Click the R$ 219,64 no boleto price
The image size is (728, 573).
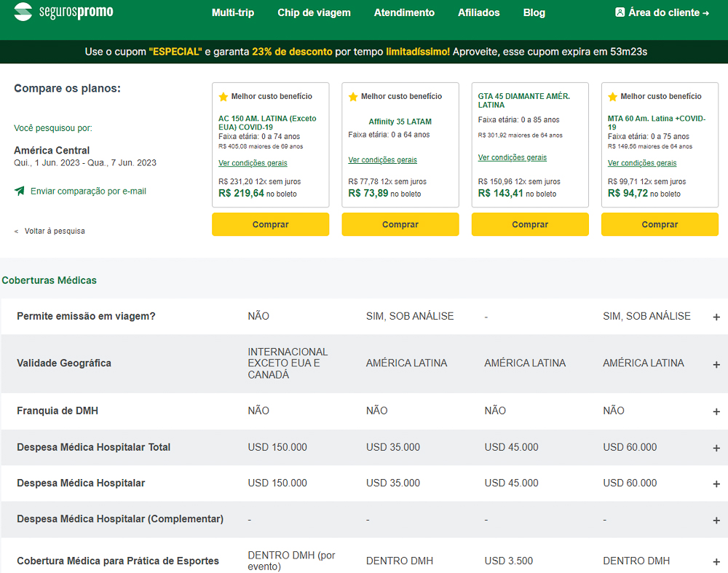(258, 193)
